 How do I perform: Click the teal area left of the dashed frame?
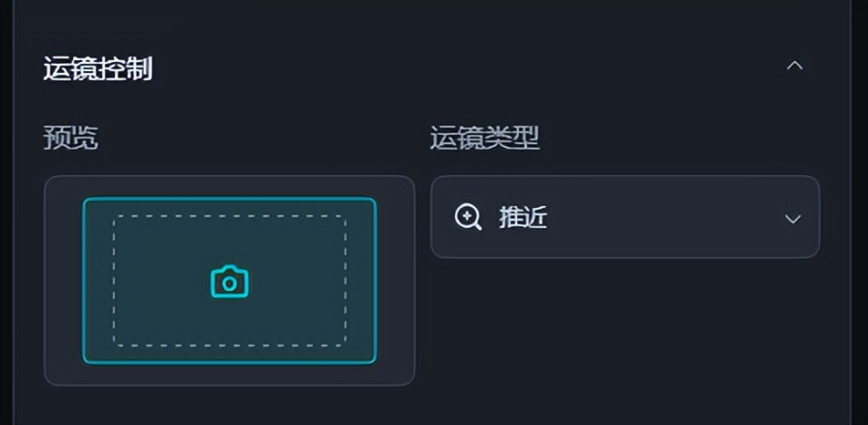click(x=98, y=280)
